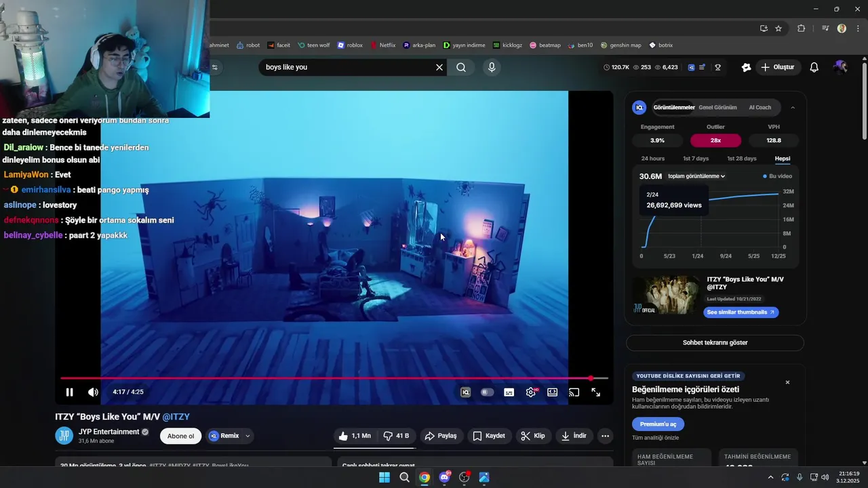Cast video to another device

point(574,392)
